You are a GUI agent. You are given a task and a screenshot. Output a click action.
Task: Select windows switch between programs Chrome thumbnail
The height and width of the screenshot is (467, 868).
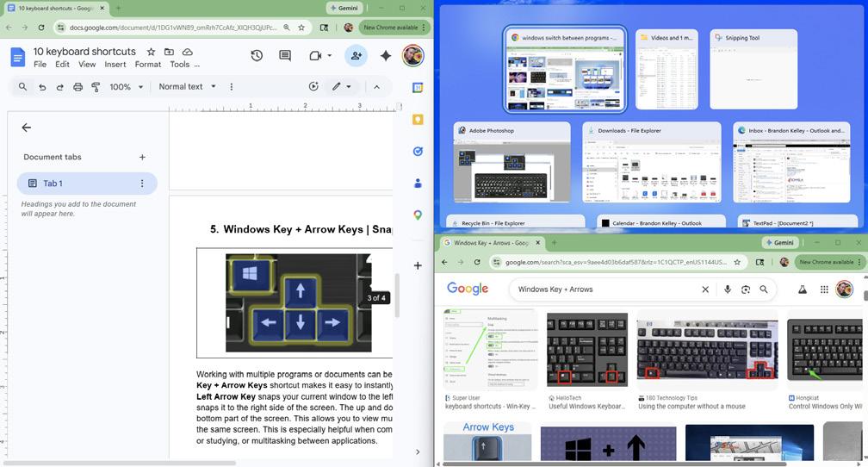(565, 69)
